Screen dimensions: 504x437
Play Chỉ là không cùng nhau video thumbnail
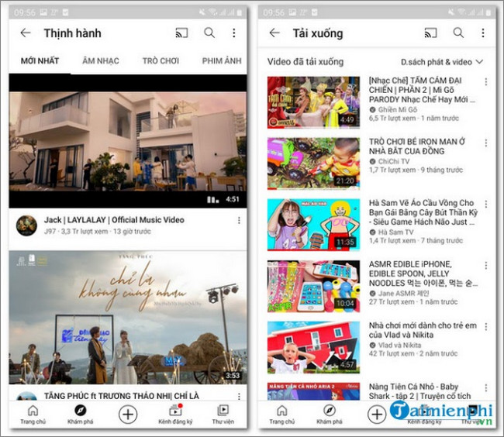[128, 318]
